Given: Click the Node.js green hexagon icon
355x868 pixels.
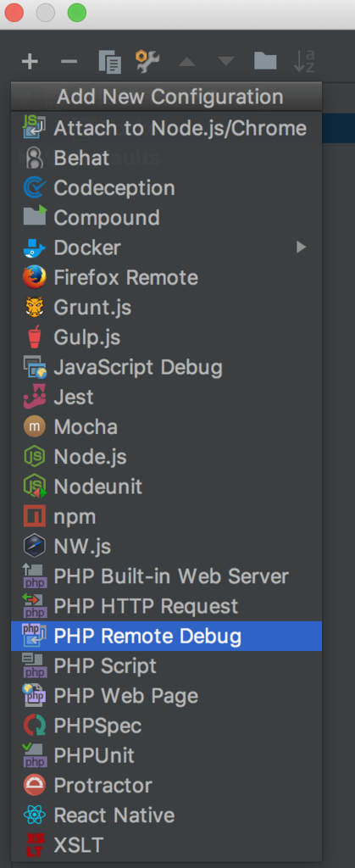Looking at the screenshot, I should coord(34,457).
